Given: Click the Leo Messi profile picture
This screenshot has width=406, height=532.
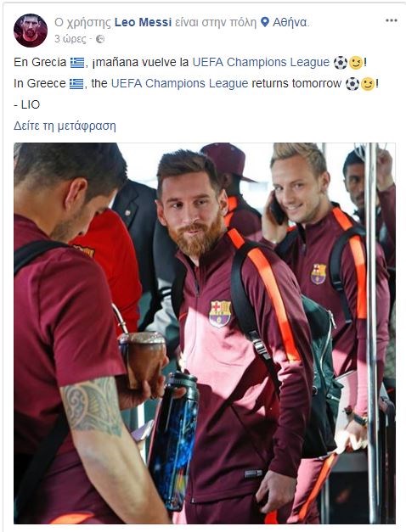Looking at the screenshot, I should click(31, 31).
